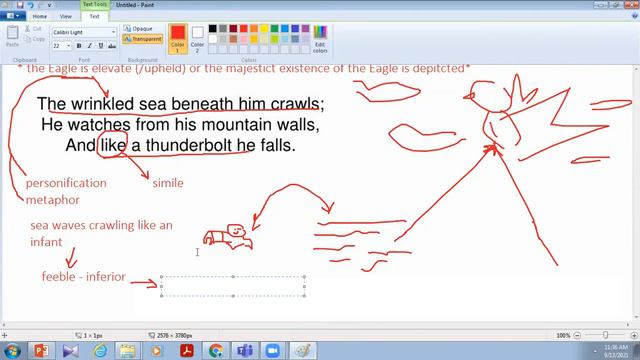Pick the red color swatch in palette
The width and height of the screenshot is (640, 360).
click(244, 29)
